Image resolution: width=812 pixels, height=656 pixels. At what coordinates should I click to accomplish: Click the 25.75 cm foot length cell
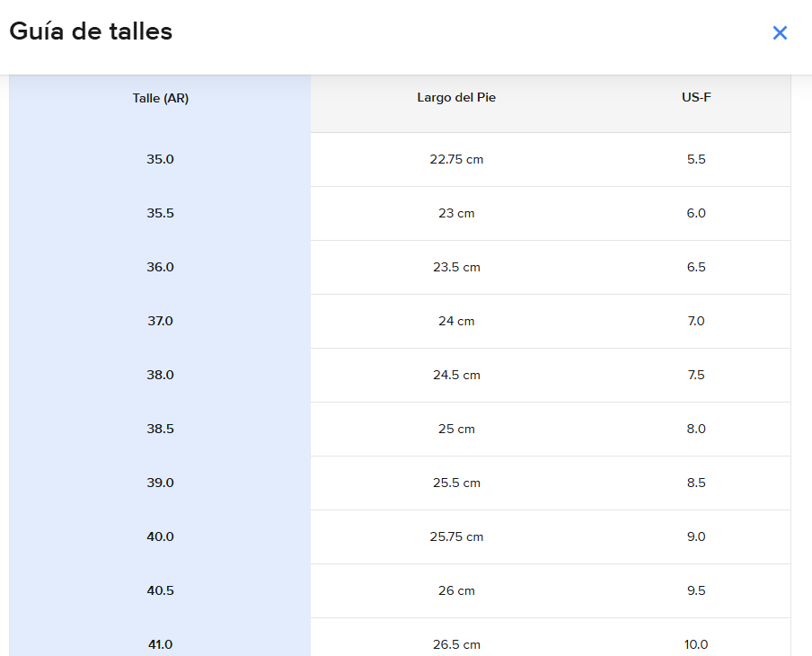coord(456,536)
